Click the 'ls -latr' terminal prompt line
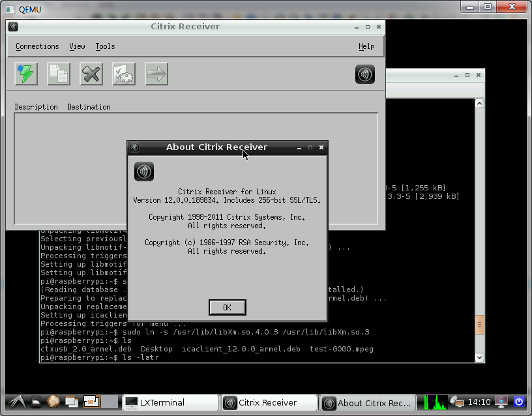Screen dimensions: 532x416 tap(99, 357)
